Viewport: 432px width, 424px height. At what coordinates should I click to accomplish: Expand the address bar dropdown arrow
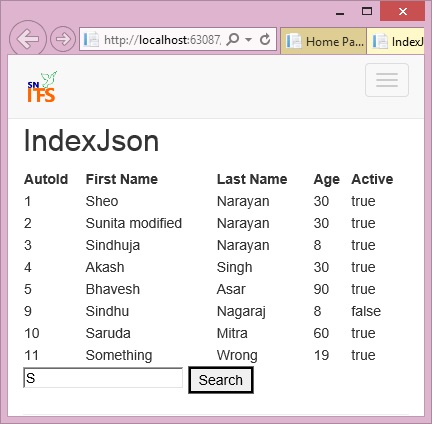(x=248, y=40)
